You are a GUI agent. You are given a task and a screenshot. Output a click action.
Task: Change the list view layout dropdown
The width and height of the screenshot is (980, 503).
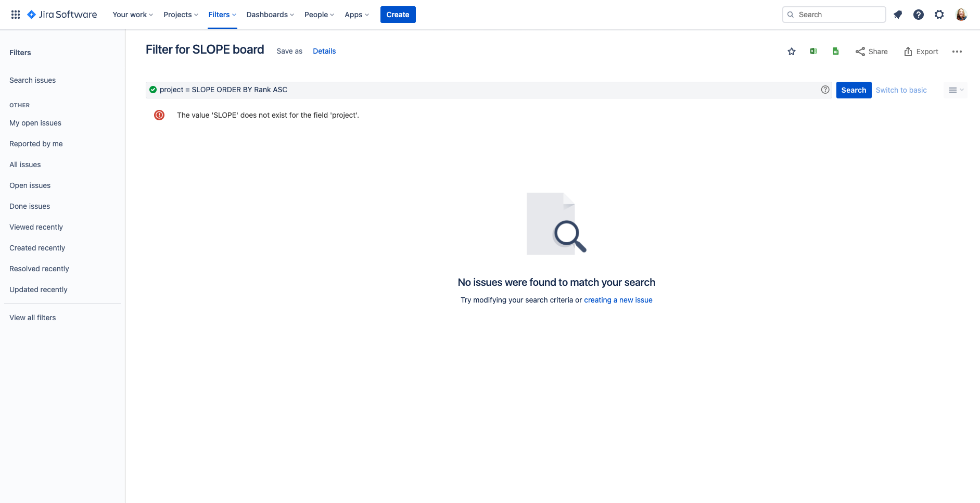click(x=956, y=90)
